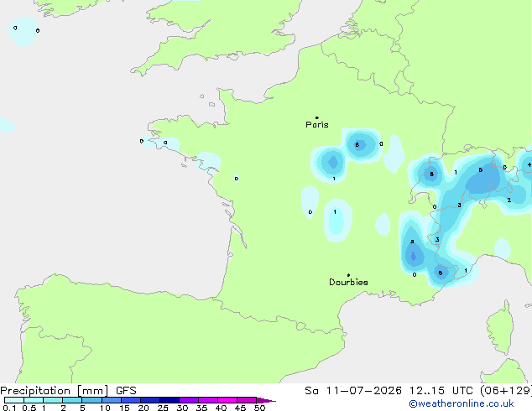
Task: Click the Sa 11-07-2026 date text
Action: pos(353,391)
